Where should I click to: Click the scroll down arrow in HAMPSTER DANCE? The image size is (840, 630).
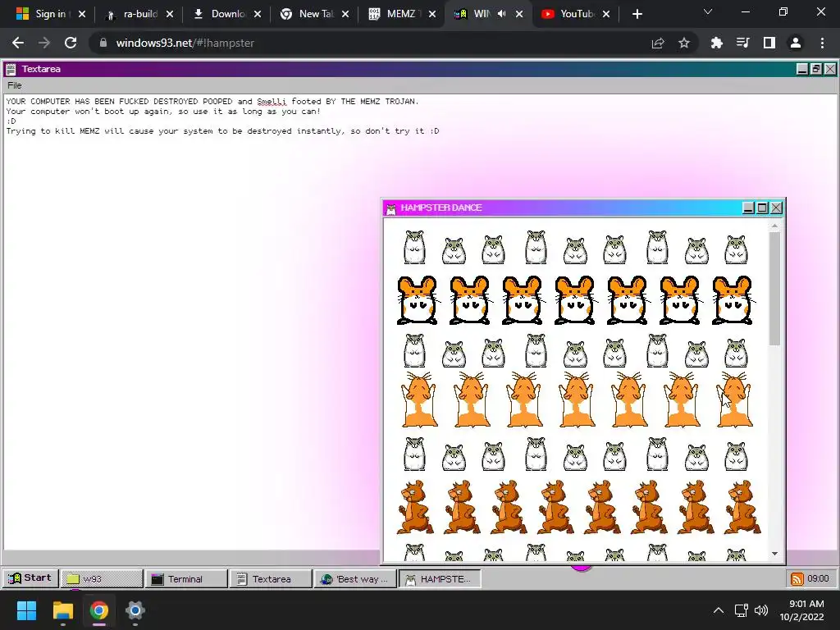(x=774, y=554)
